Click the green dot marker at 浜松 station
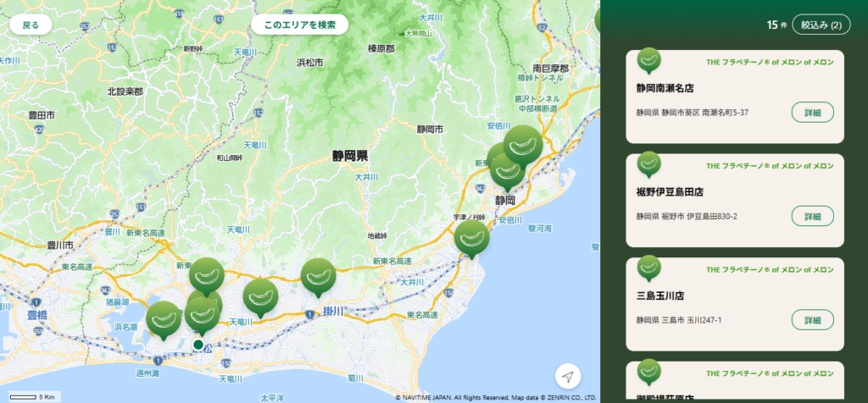Viewport: 868px width, 403px height. click(198, 345)
